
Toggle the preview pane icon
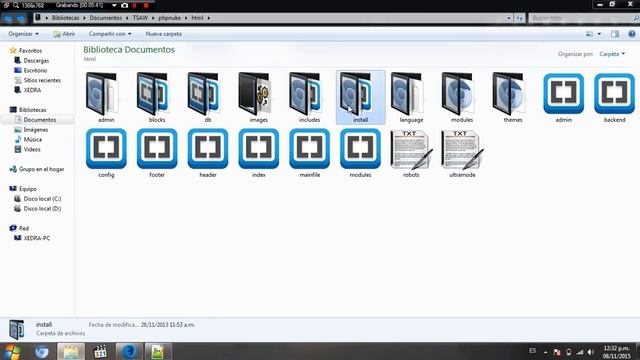point(615,34)
